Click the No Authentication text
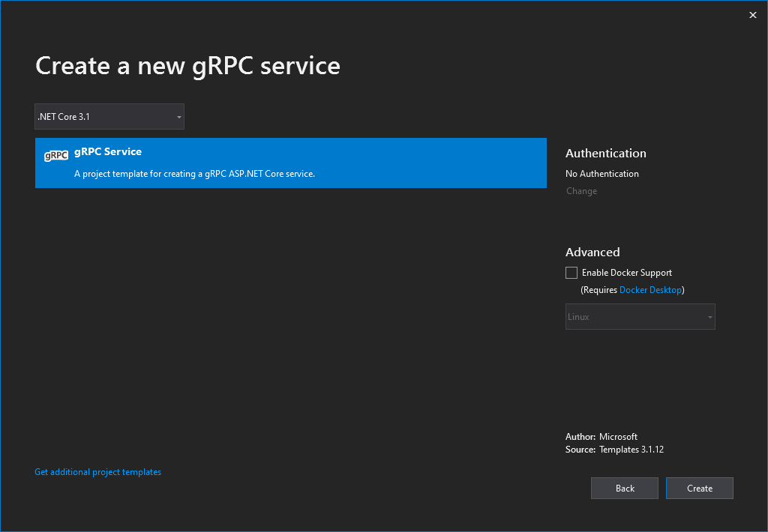 tap(602, 174)
